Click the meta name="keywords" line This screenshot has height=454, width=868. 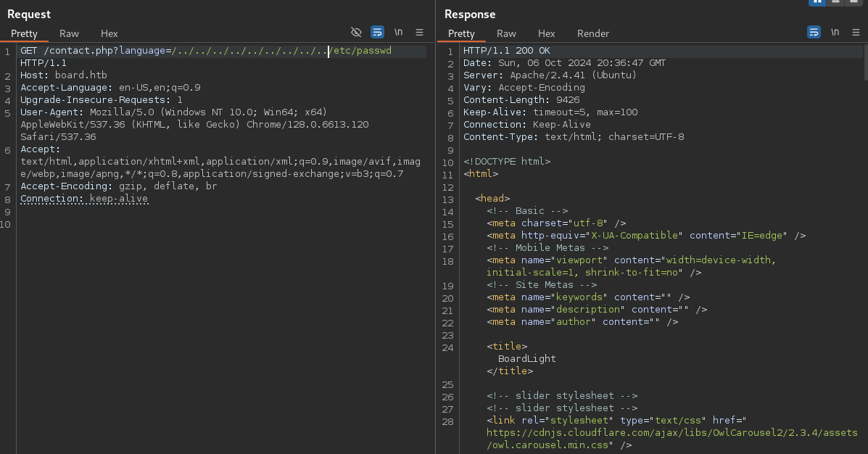coord(588,297)
